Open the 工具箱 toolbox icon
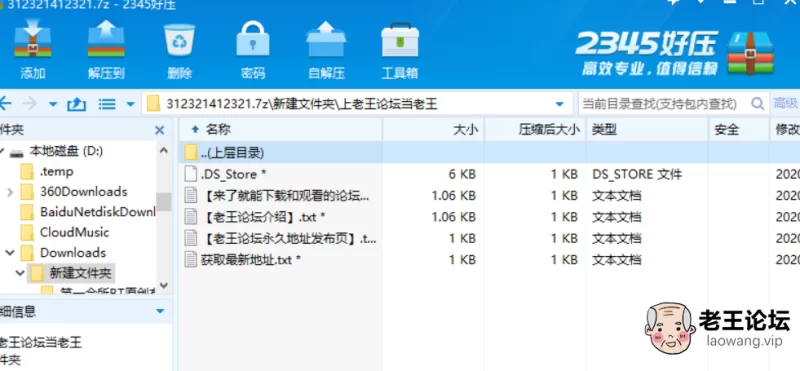 pos(400,40)
